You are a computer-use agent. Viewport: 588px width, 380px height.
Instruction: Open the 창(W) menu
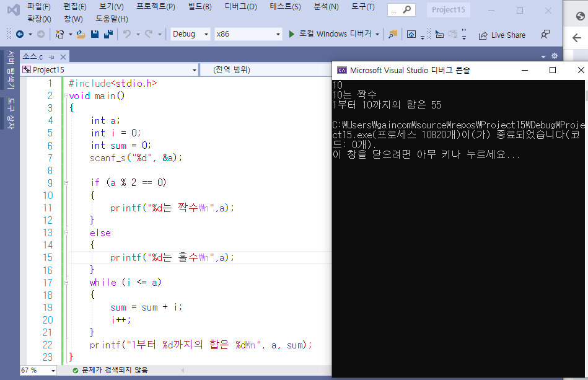[x=73, y=19]
